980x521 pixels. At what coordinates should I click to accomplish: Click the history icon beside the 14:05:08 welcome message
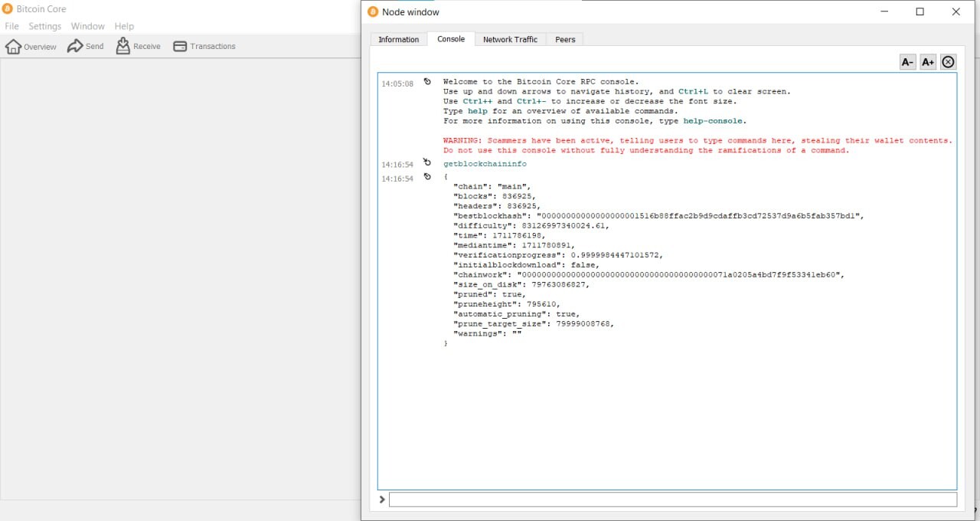(427, 81)
